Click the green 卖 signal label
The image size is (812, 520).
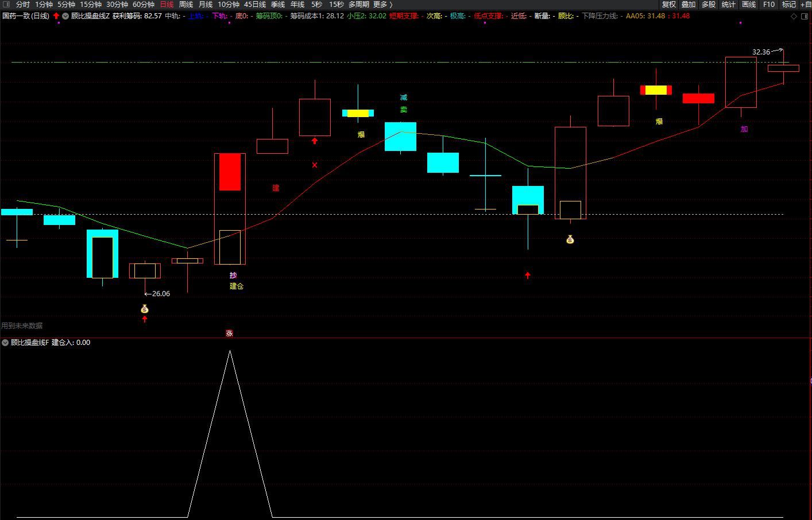coord(404,109)
